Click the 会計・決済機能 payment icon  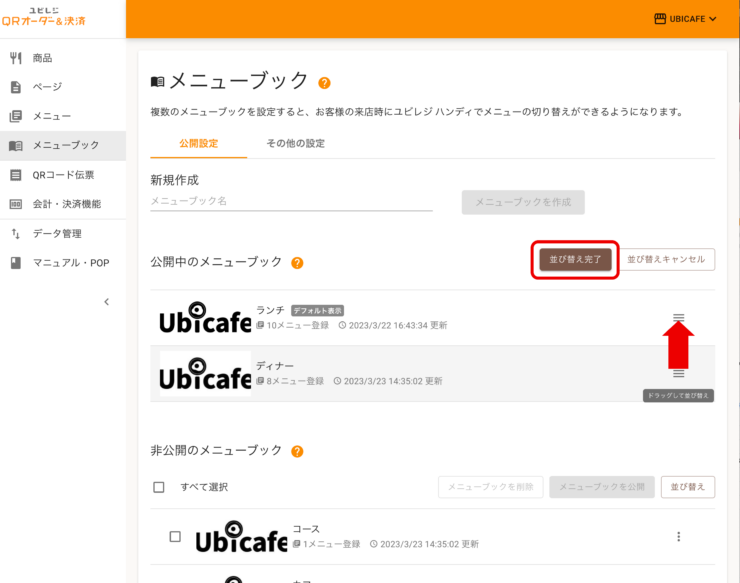coord(16,204)
